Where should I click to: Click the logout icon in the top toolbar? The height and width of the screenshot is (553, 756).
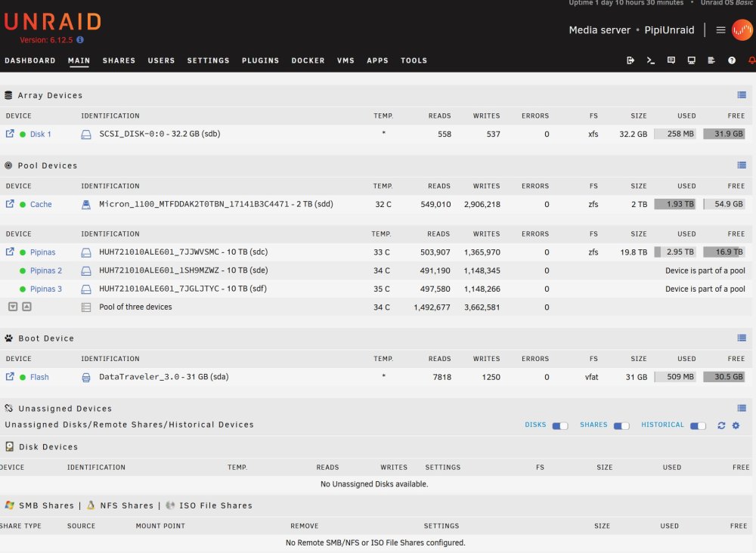coord(631,60)
